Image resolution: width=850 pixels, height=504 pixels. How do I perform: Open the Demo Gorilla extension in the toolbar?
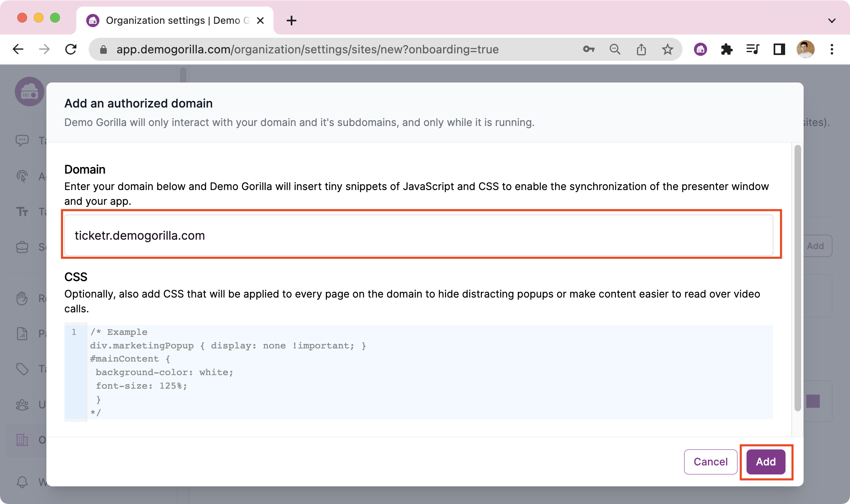coord(700,49)
